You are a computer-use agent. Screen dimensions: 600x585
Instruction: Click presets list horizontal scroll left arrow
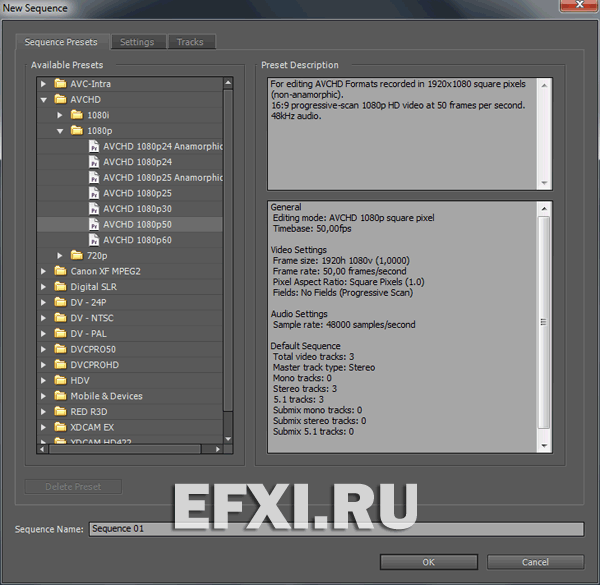42,449
